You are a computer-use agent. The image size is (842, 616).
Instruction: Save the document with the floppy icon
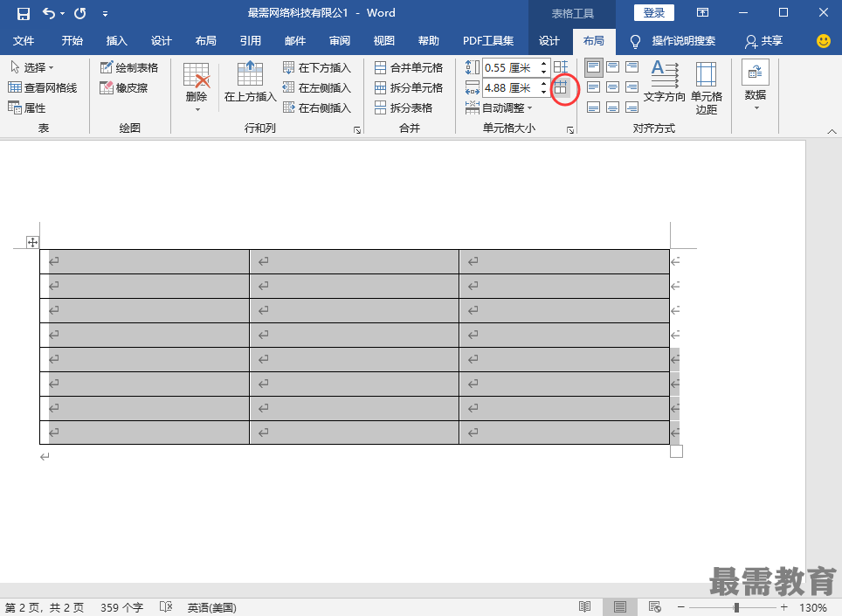[x=23, y=13]
